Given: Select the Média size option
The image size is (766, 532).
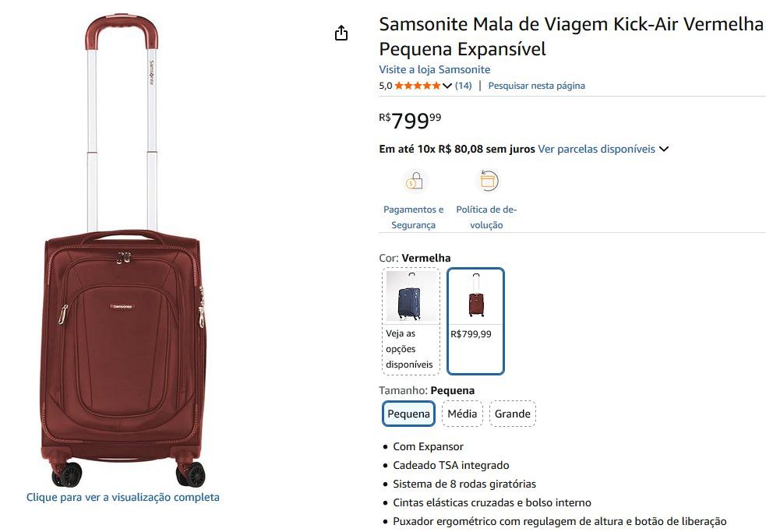Looking at the screenshot, I should 462,414.
